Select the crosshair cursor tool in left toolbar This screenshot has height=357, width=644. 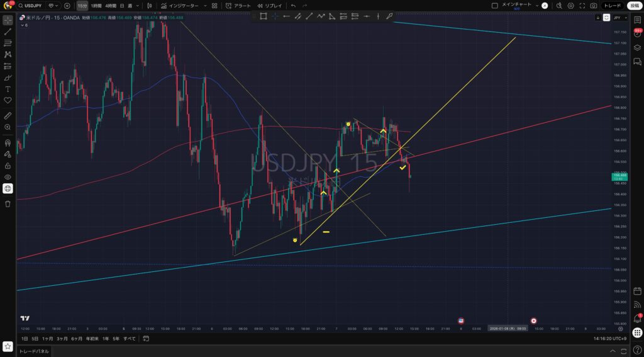pos(8,20)
